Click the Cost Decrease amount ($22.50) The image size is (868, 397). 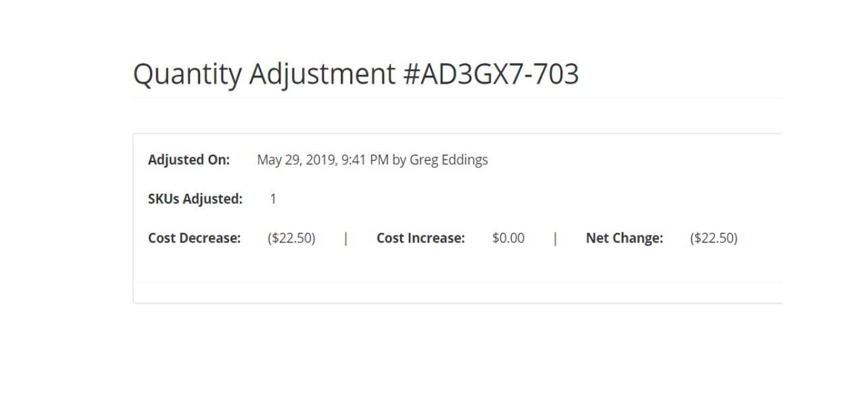291,238
